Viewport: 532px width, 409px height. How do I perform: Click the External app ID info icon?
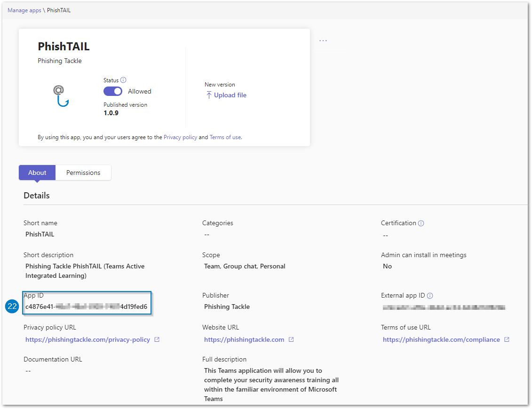[430, 296]
